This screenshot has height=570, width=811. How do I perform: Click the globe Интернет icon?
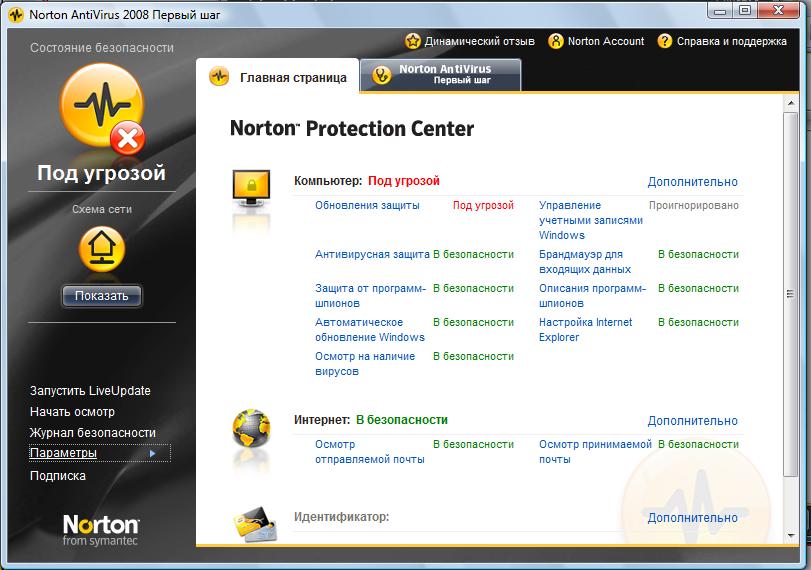click(x=251, y=428)
